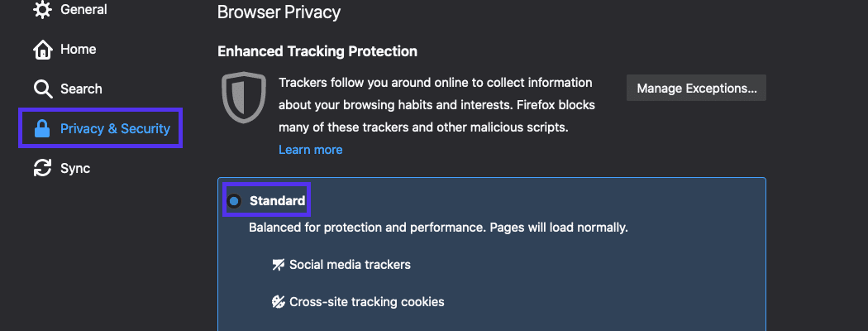The height and width of the screenshot is (331, 868).
Task: Click the Cross-site tracking cookies text
Action: pyautogui.click(x=367, y=302)
